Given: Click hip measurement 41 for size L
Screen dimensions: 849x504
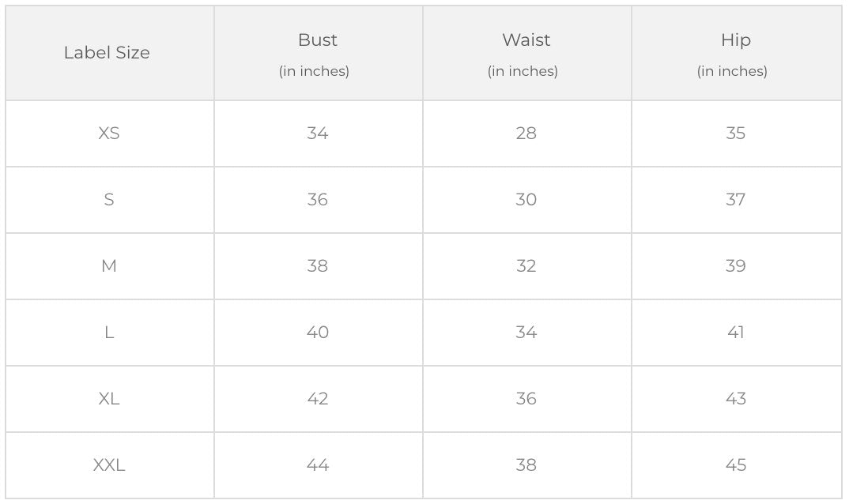Looking at the screenshot, I should pos(735,333).
